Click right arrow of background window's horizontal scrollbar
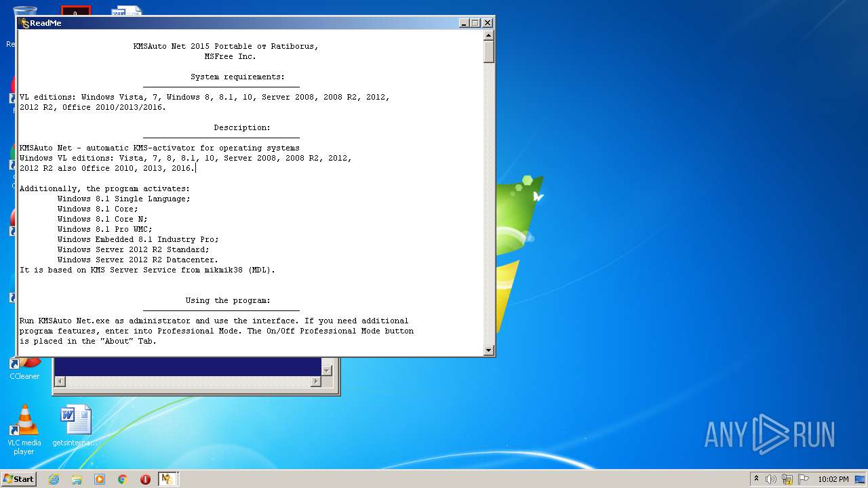Viewport: 868px width, 488px height. [x=315, y=382]
